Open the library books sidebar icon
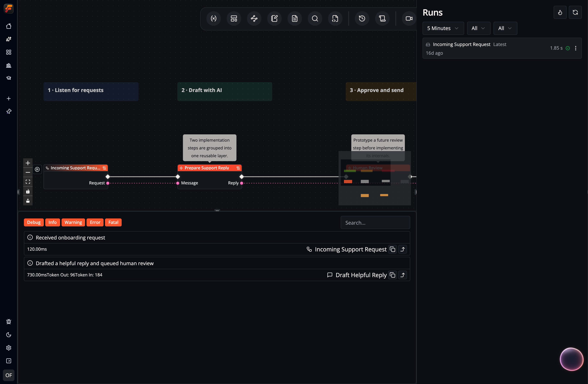Screen dimensions: 588x384 tap(9, 65)
